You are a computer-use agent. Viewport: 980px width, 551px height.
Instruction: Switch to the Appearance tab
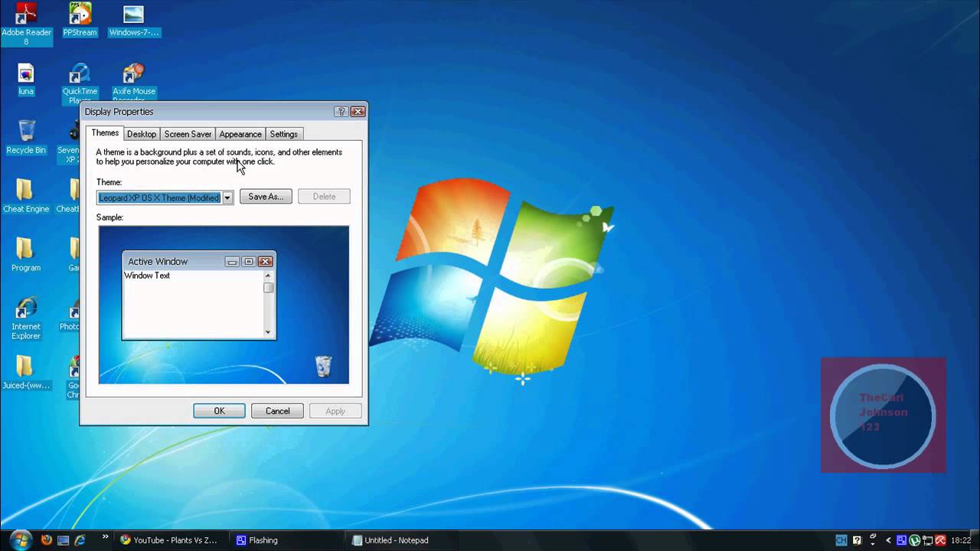pyautogui.click(x=240, y=134)
